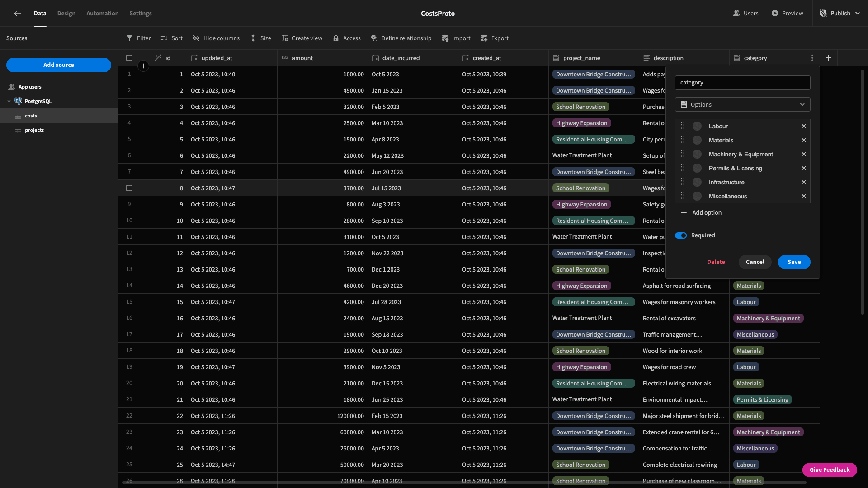868x488 pixels.
Task: Click the back arrow icon
Action: (x=17, y=14)
